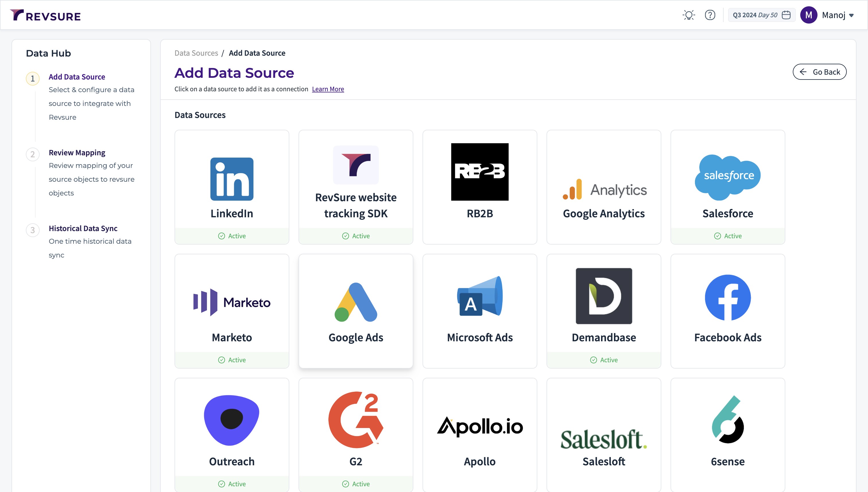Click Data Sources breadcrumb link

click(196, 53)
